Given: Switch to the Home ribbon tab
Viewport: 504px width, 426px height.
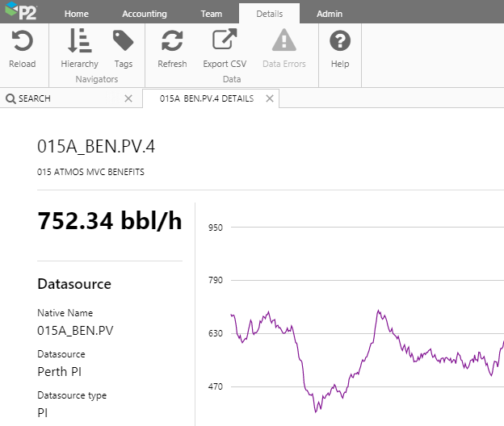Looking at the screenshot, I should 77,14.
